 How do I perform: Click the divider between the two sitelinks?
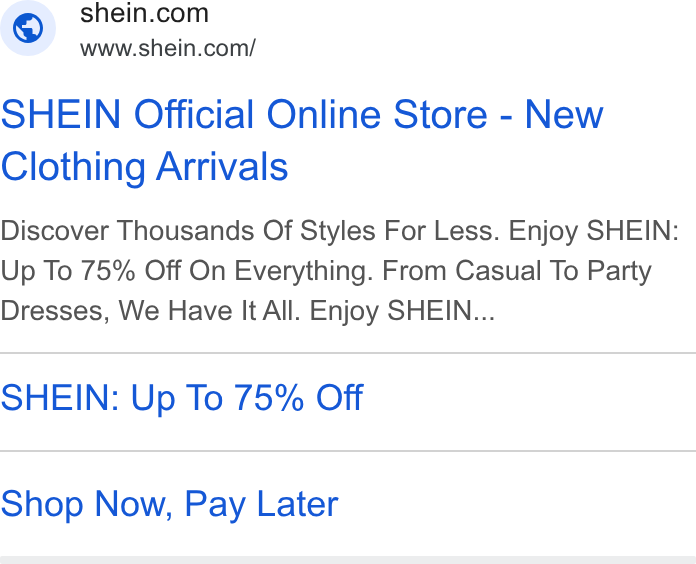click(x=348, y=451)
